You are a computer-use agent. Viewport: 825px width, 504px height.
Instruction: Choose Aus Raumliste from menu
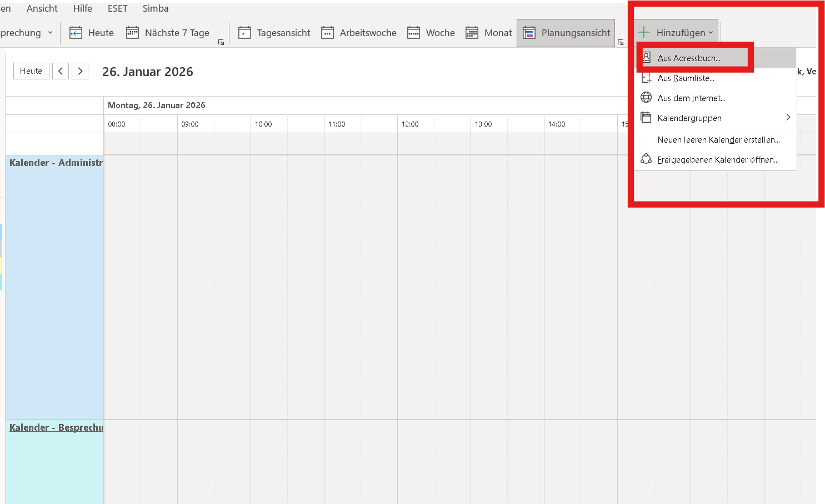[686, 78]
